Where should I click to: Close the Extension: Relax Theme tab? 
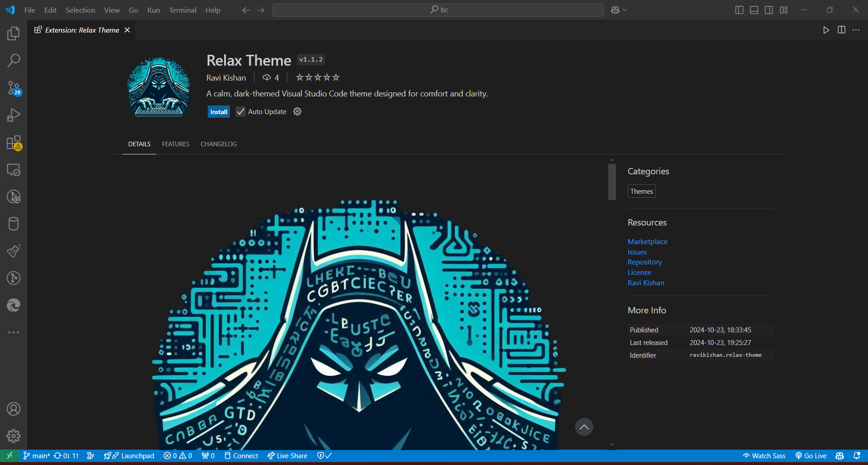point(127,30)
